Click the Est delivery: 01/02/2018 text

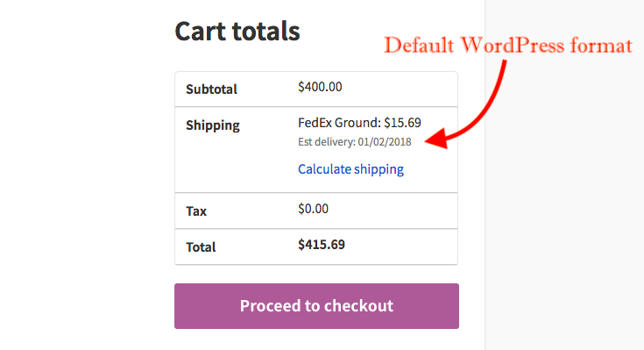(x=355, y=142)
